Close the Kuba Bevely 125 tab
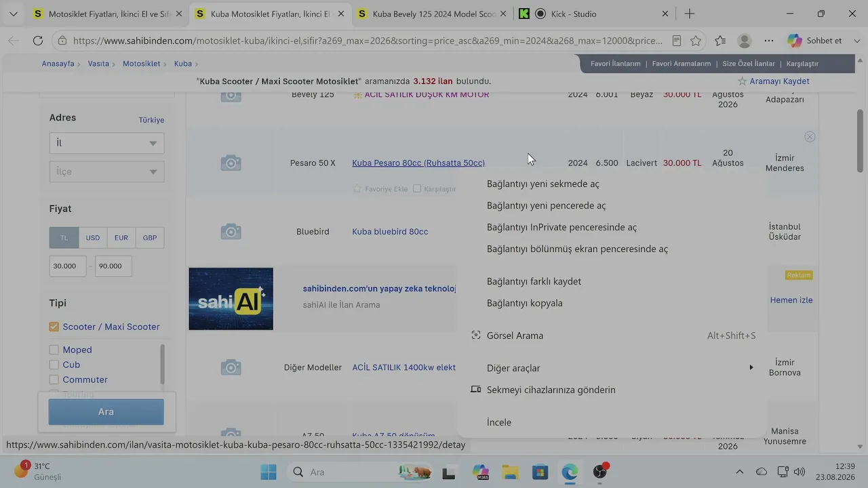 click(x=504, y=14)
